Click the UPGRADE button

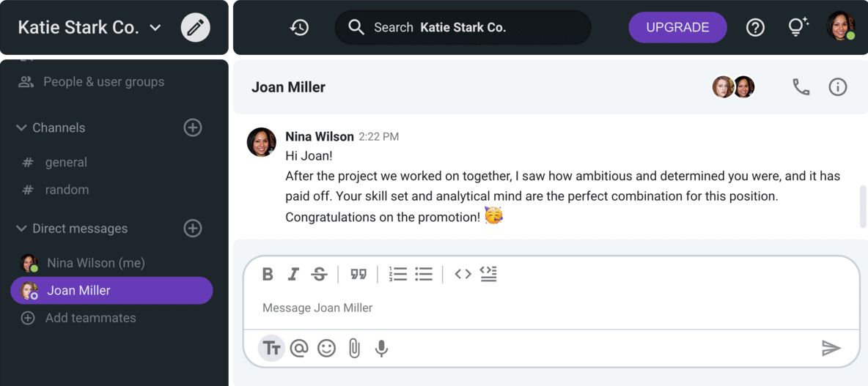[677, 28]
